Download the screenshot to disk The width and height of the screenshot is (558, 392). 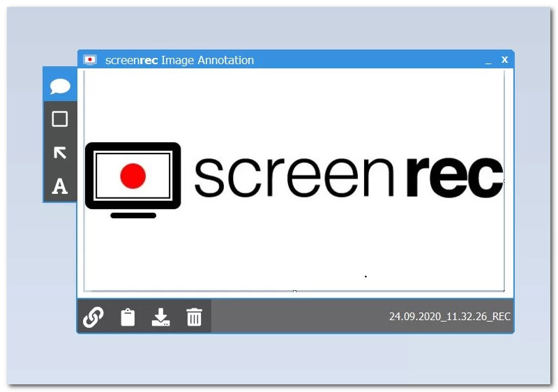161,317
